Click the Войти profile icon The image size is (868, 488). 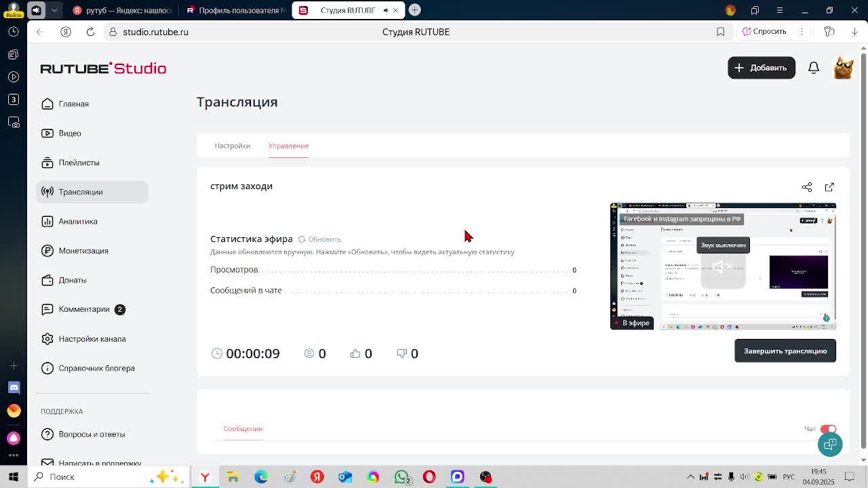click(x=13, y=9)
